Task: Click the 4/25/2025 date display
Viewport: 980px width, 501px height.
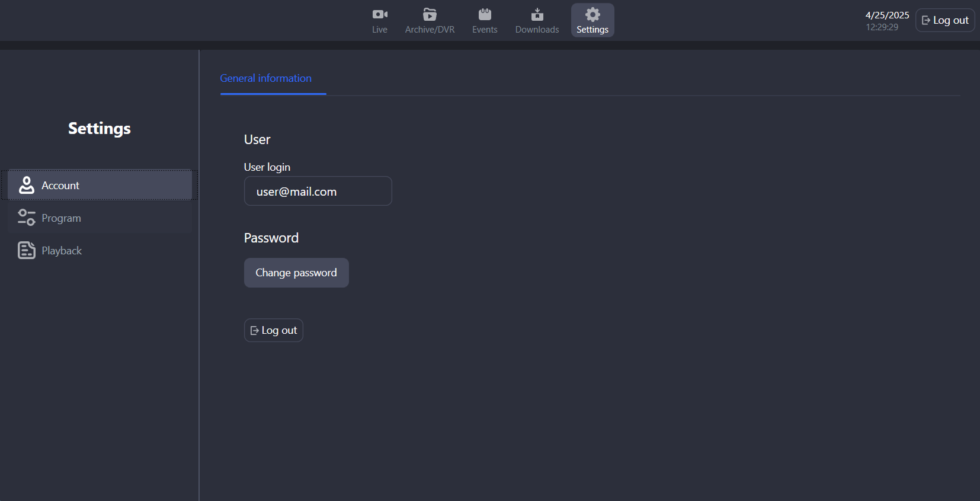Action: [887, 15]
